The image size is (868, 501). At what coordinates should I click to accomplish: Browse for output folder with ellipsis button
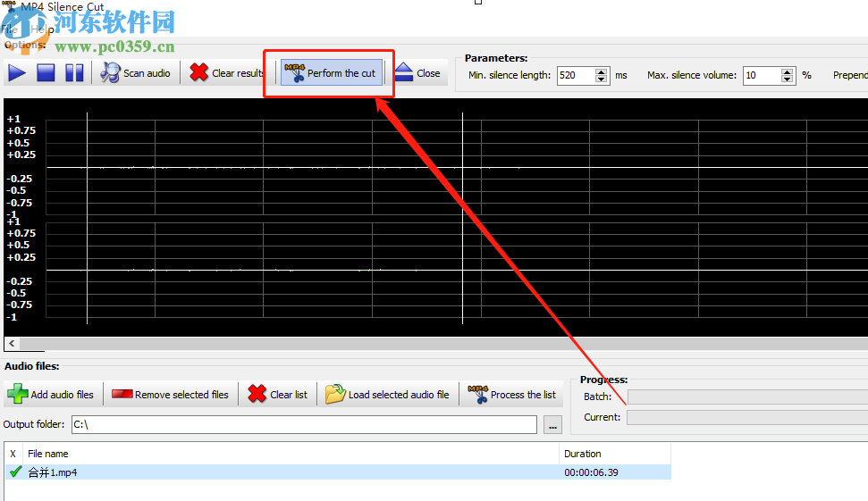pyautogui.click(x=552, y=425)
